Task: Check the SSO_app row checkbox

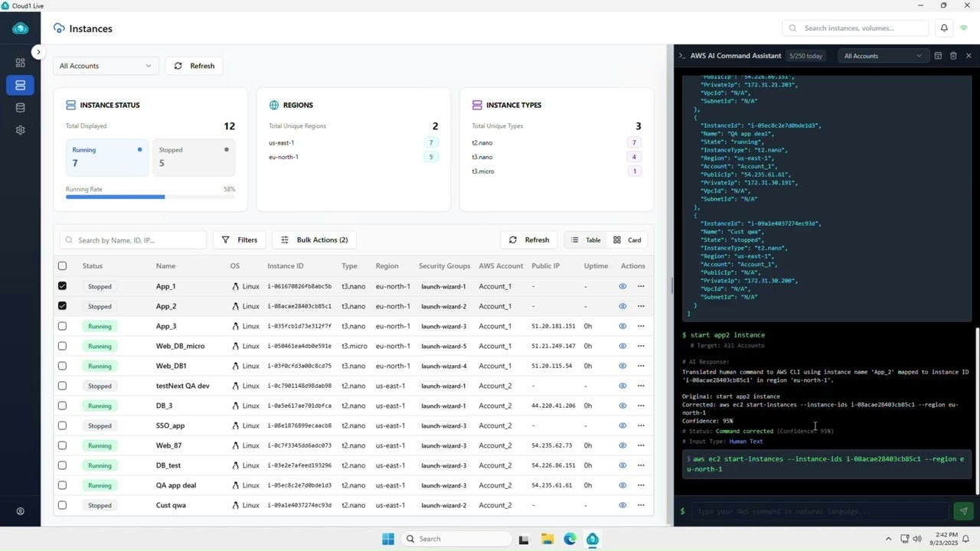Action: pos(62,425)
